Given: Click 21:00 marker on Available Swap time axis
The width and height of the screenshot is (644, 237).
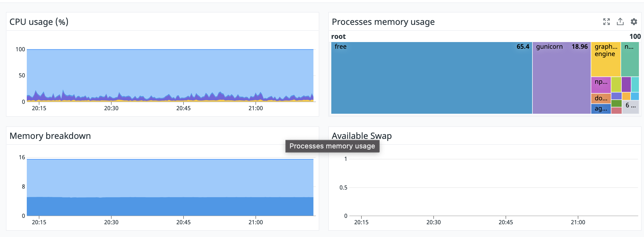Looking at the screenshot, I should (x=578, y=222).
